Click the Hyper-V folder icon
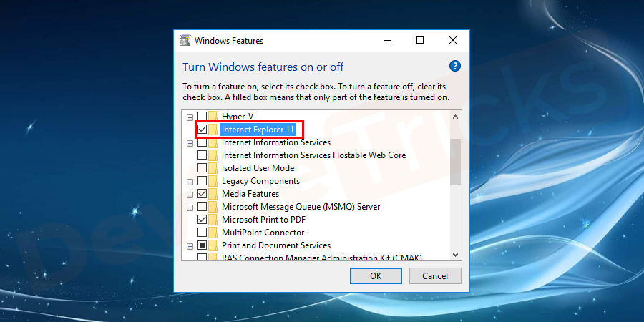644x322 pixels. coord(213,117)
